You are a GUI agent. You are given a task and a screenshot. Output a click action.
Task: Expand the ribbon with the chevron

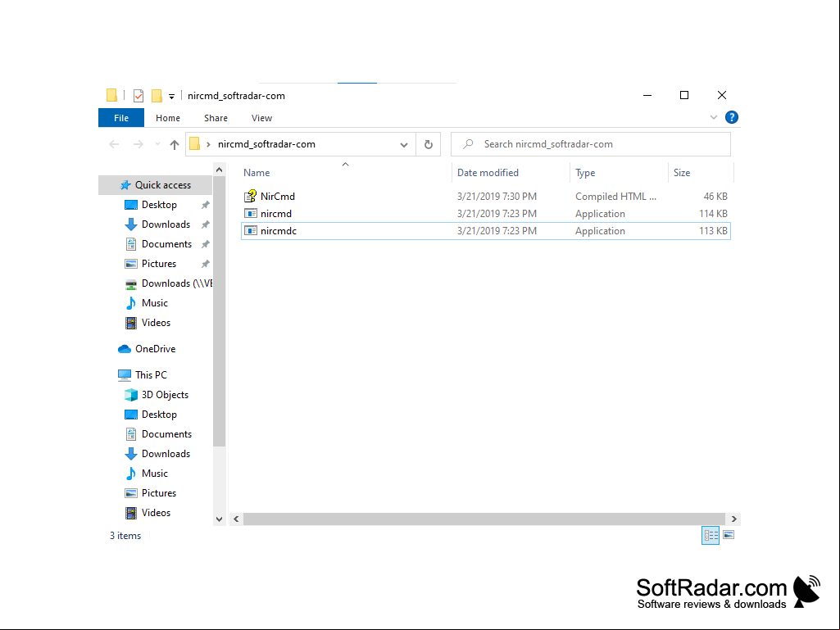click(714, 117)
